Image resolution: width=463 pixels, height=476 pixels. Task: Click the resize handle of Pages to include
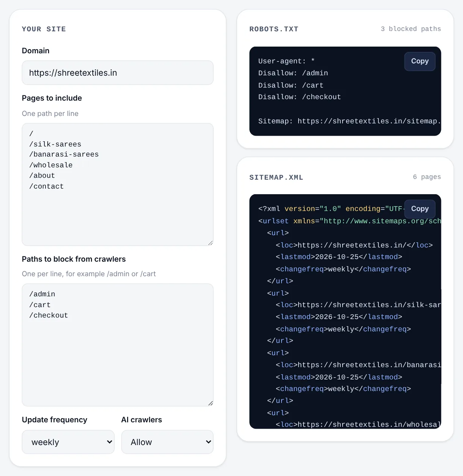click(211, 243)
